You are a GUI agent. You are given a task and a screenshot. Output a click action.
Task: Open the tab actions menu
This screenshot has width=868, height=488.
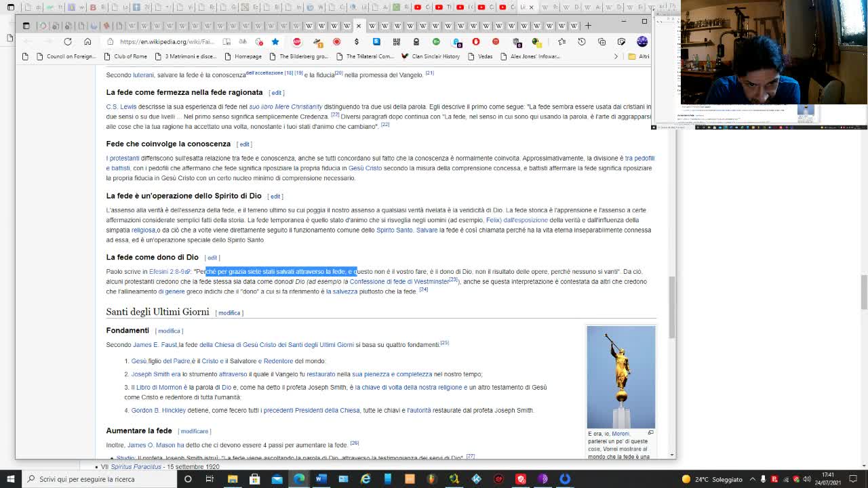tap(26, 26)
